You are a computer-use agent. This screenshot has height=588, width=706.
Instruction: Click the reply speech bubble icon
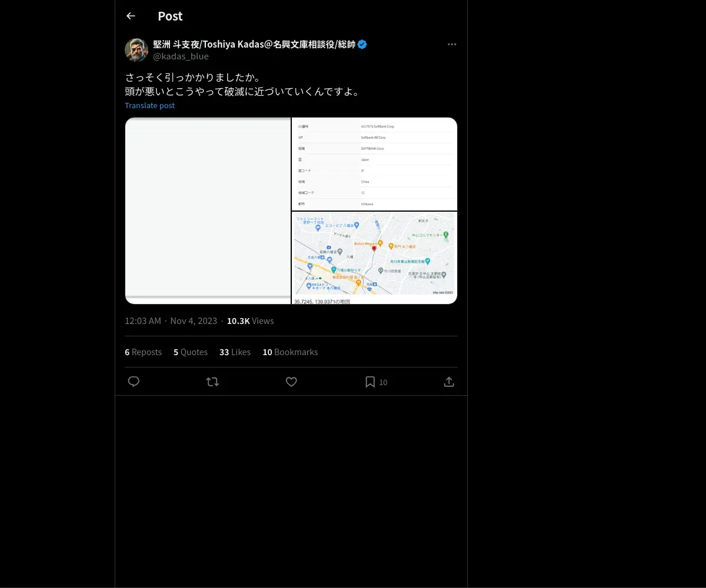click(x=134, y=382)
